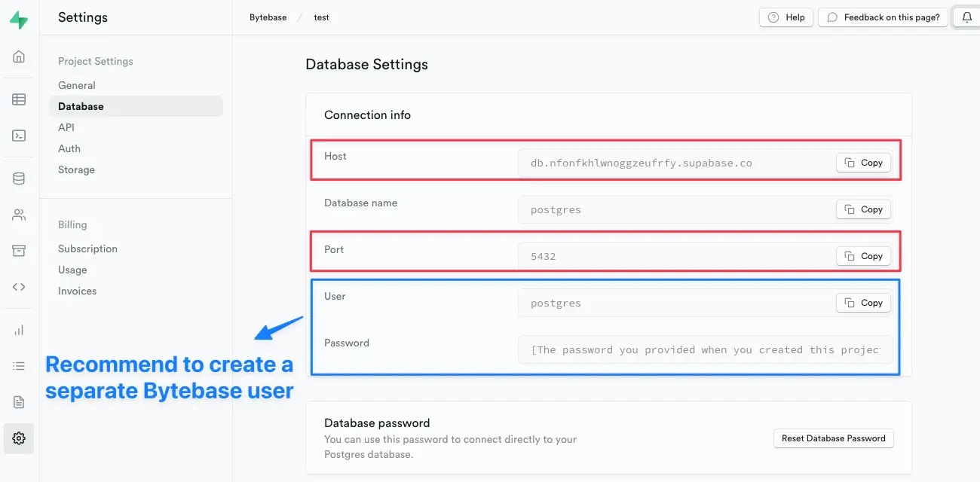
Task: Click Reset Database Password
Action: click(833, 438)
